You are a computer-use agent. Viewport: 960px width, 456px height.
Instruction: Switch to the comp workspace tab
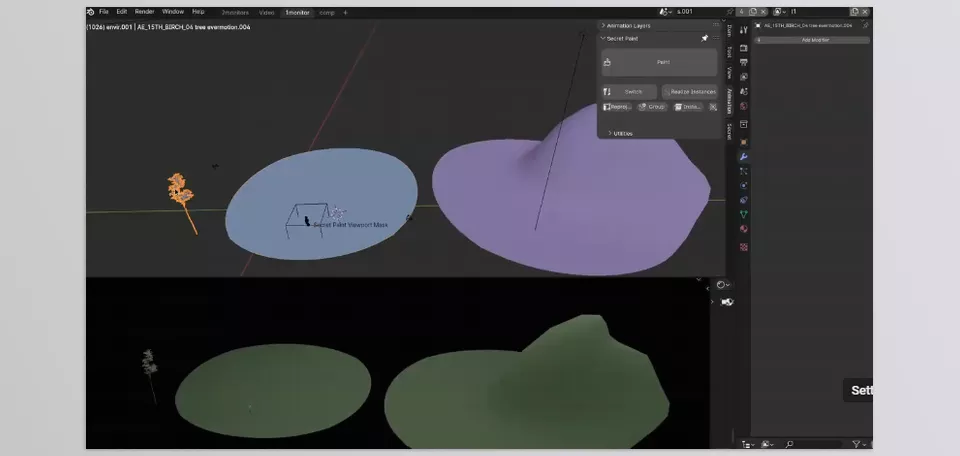click(x=327, y=12)
